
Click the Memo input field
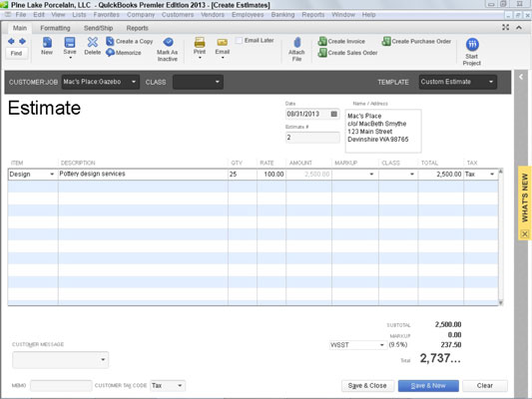coord(61,386)
